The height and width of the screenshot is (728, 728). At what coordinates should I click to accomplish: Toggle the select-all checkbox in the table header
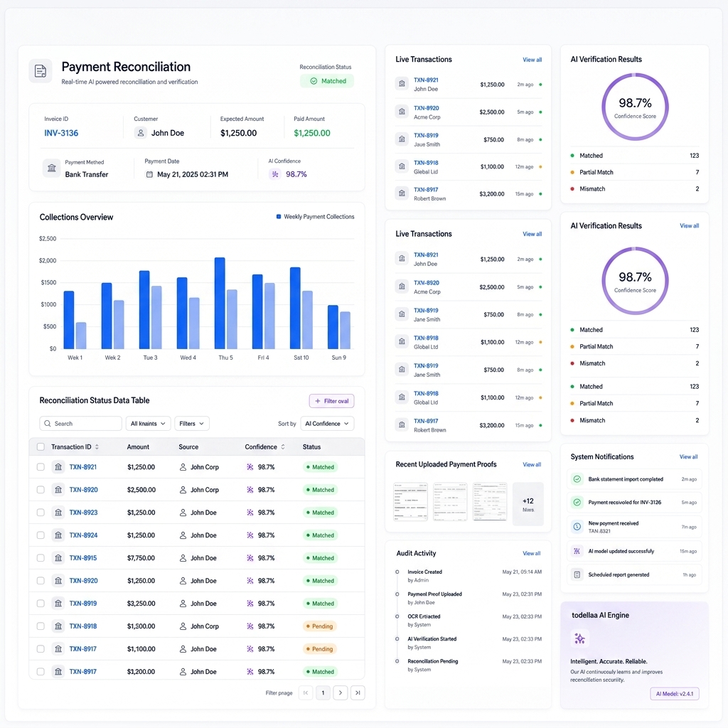tap(41, 446)
